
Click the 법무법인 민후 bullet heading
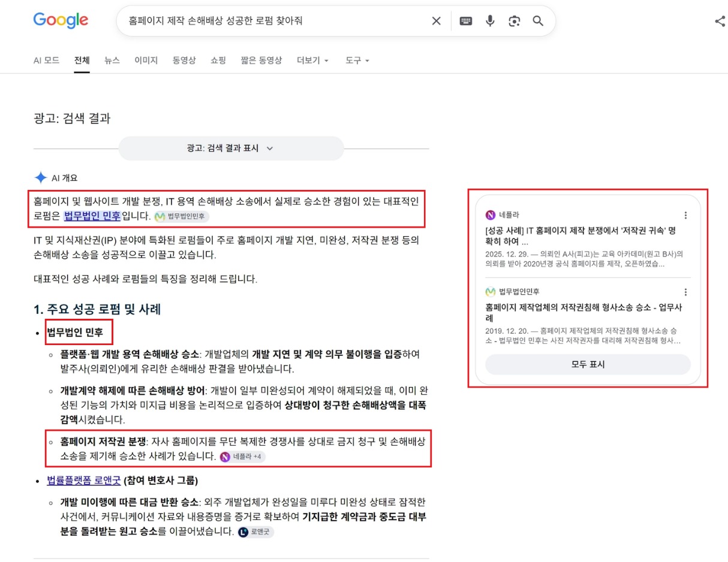tap(75, 332)
